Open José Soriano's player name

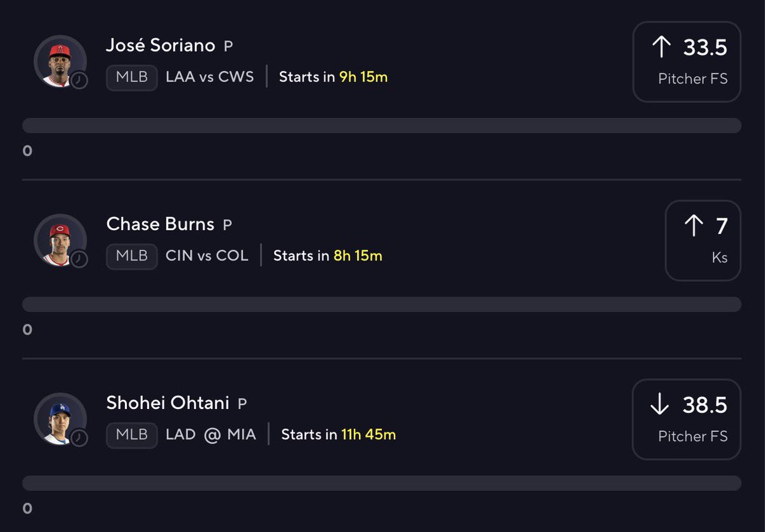click(x=161, y=46)
